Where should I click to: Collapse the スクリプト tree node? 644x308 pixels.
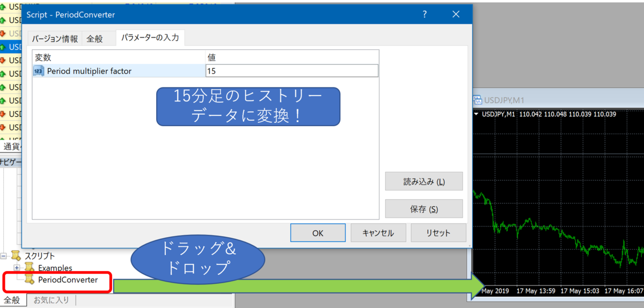pyautogui.click(x=4, y=256)
